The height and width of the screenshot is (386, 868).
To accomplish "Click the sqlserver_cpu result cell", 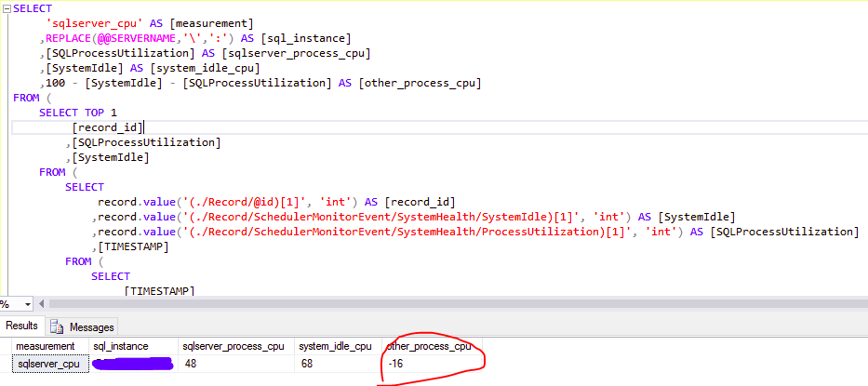I will [x=50, y=364].
